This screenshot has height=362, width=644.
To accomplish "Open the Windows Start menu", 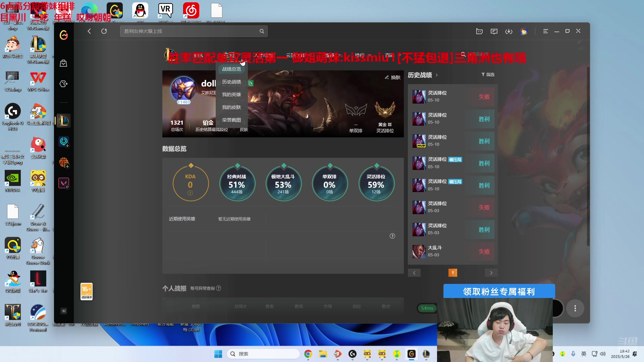I will point(218,354).
